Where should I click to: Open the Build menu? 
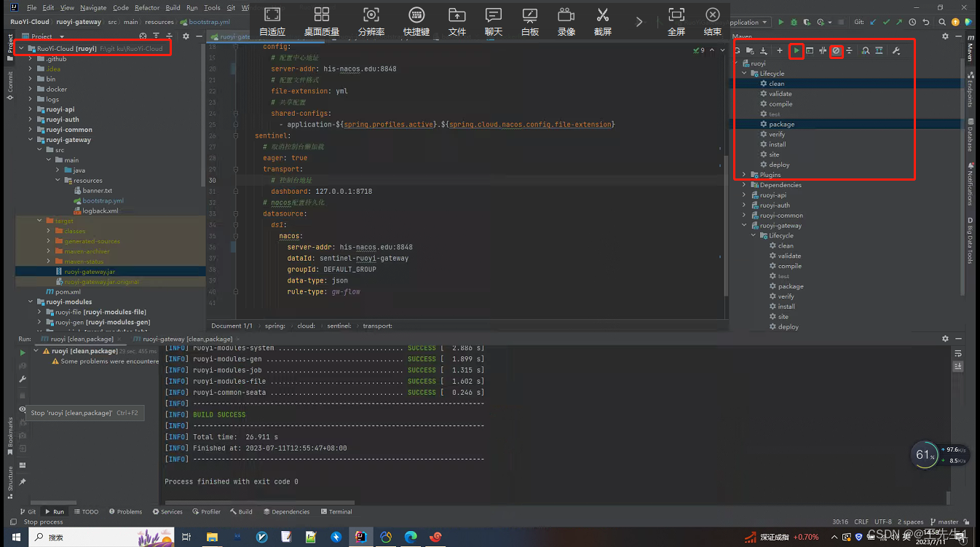[x=173, y=7]
